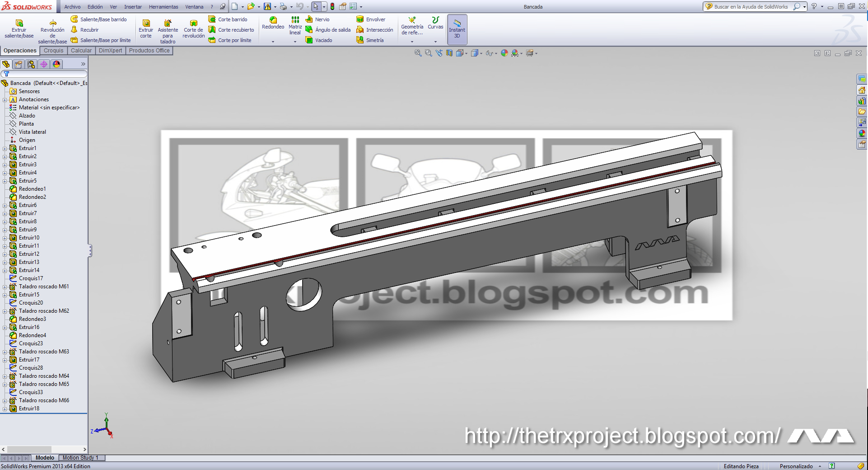Expand the Taladro roscado M61 node
This screenshot has height=470, width=868.
[x=5, y=287]
